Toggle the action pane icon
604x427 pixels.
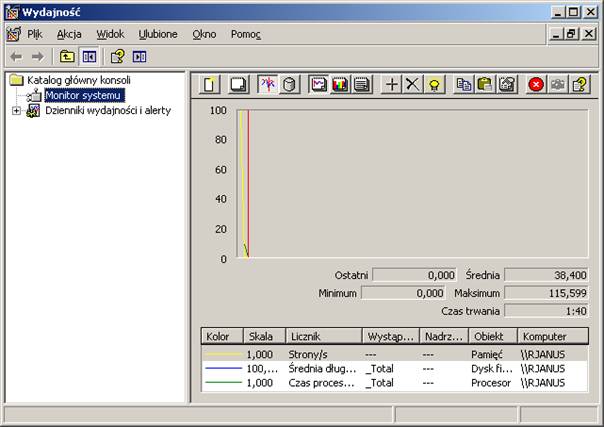point(139,57)
